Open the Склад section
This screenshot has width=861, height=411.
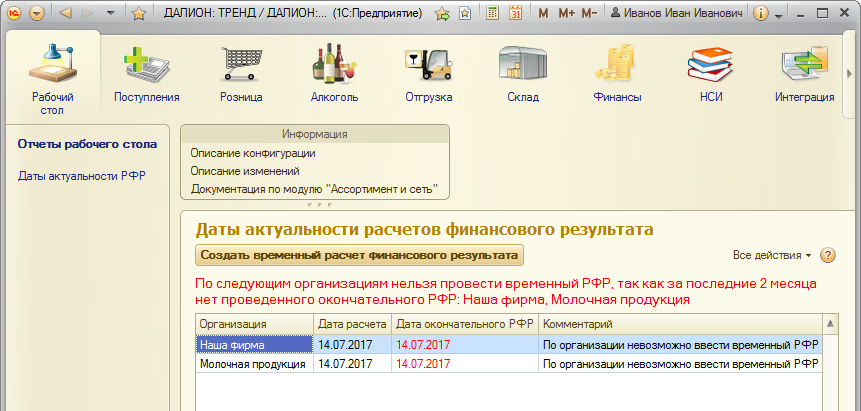[523, 74]
